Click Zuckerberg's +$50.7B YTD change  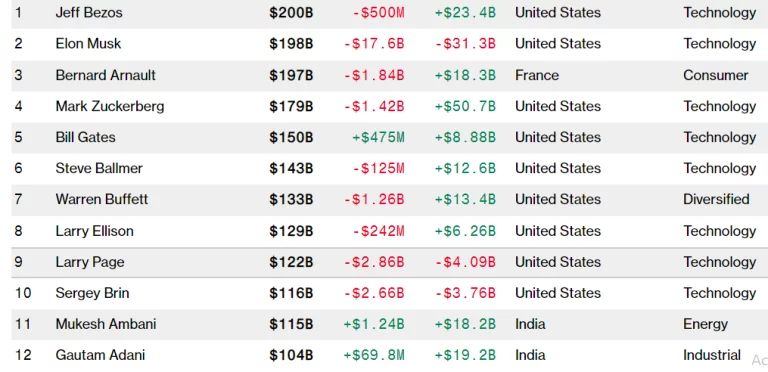pos(465,106)
